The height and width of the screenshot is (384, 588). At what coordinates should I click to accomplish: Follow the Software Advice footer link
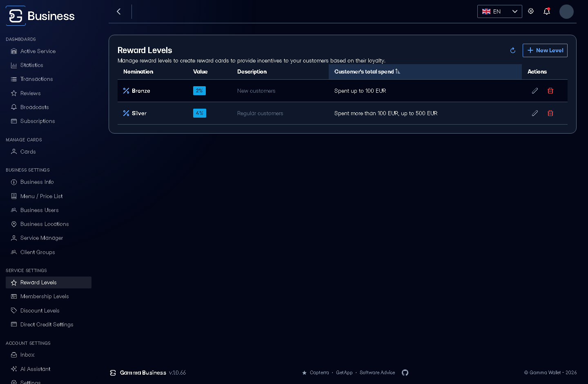[377, 373]
